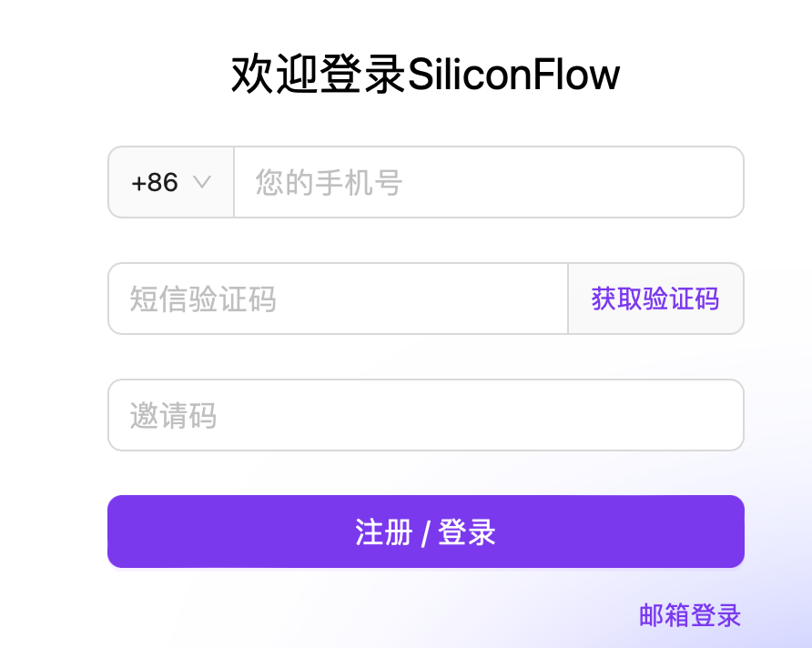Click the 邀请码 placeholder text
The width and height of the screenshot is (812, 648).
tap(173, 416)
